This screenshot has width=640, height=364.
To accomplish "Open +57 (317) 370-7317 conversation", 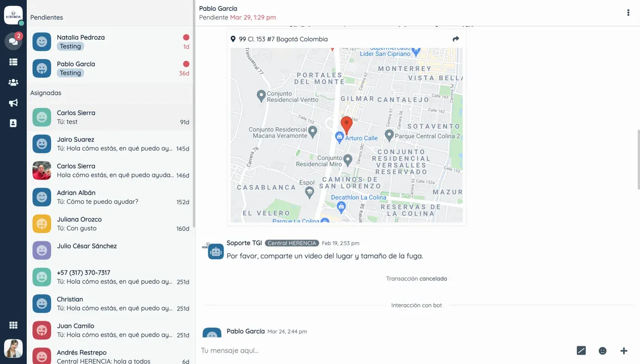I will pos(111,277).
